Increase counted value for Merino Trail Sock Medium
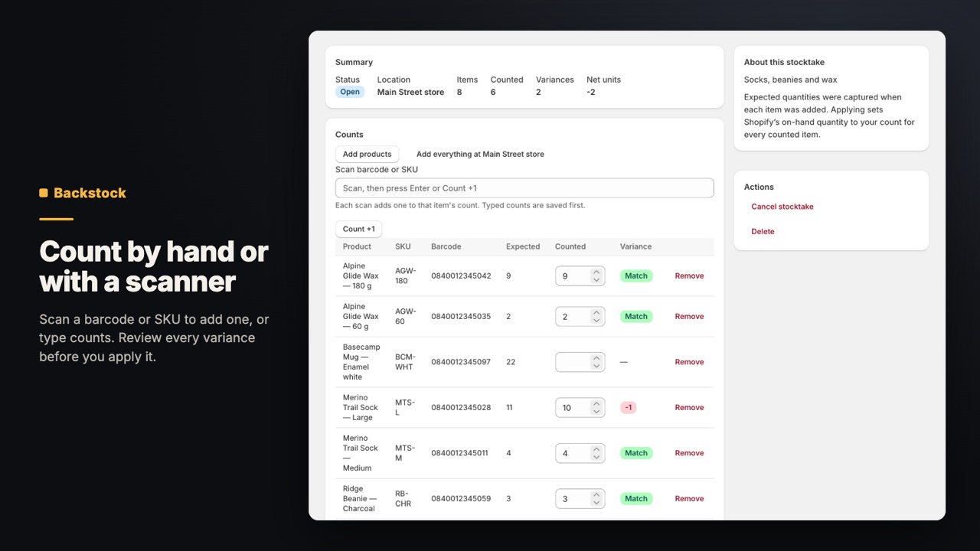This screenshot has height=551, width=980. [x=596, y=449]
